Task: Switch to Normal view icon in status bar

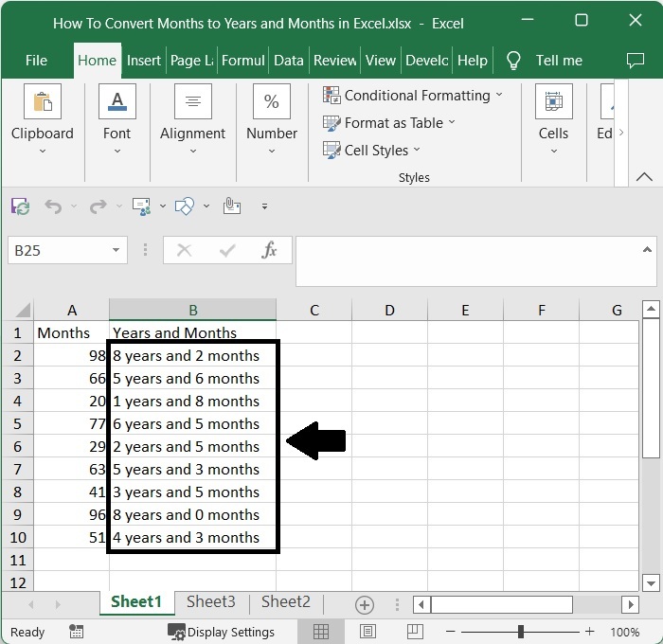Action: tap(320, 632)
